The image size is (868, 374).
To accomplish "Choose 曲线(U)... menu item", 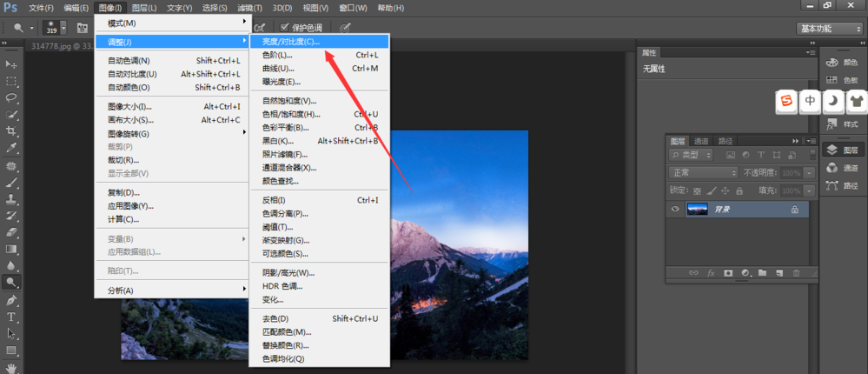I will 319,68.
